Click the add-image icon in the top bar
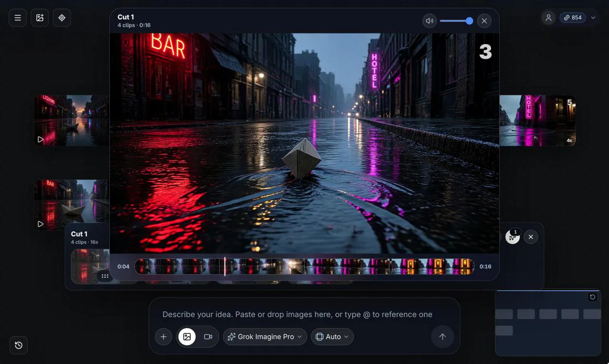The height and width of the screenshot is (364, 609). tap(40, 18)
